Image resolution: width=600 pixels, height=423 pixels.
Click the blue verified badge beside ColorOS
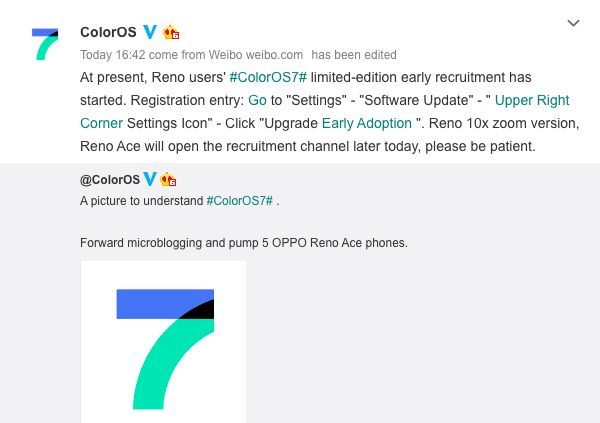150,32
